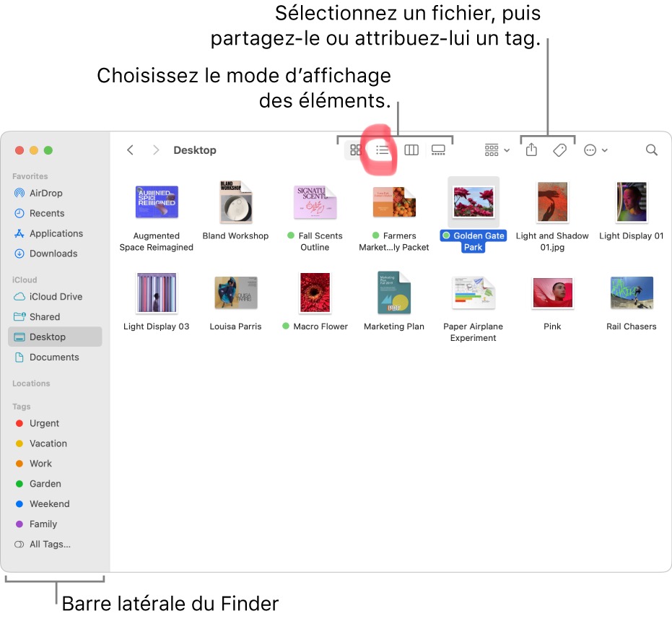Switch to icon view mode
Screen dimensions: 672x619
click(356, 150)
